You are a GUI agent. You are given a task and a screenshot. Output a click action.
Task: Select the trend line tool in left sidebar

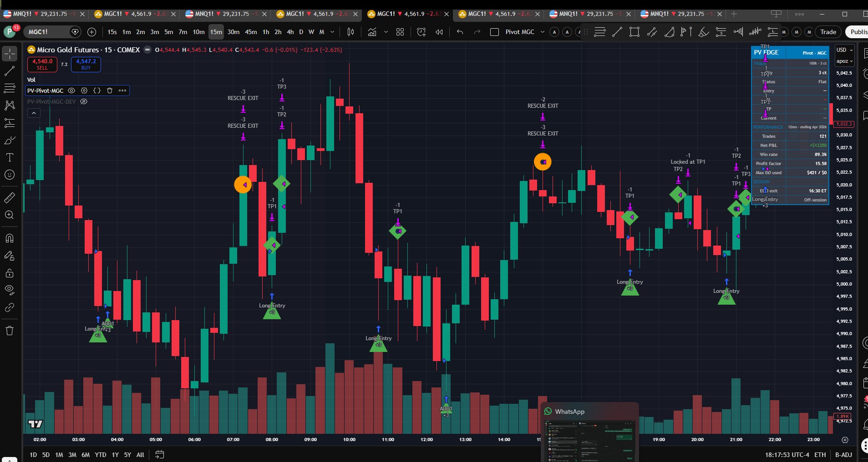[10, 71]
